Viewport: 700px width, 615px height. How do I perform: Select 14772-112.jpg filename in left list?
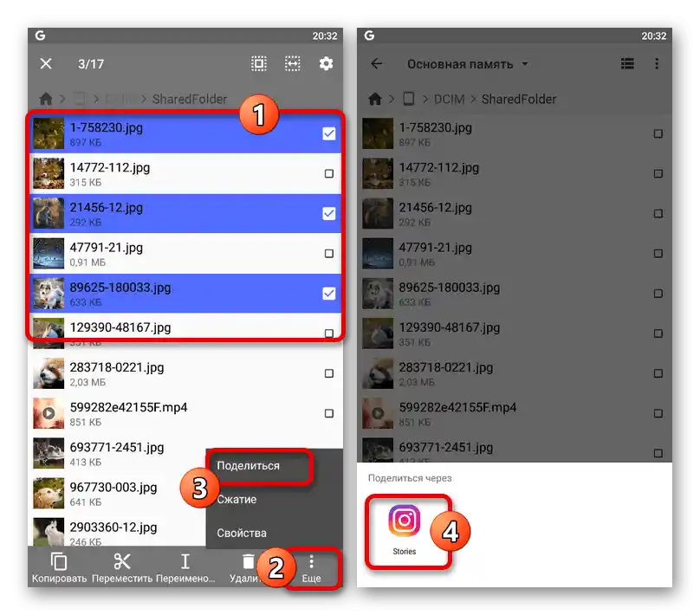pos(110,167)
